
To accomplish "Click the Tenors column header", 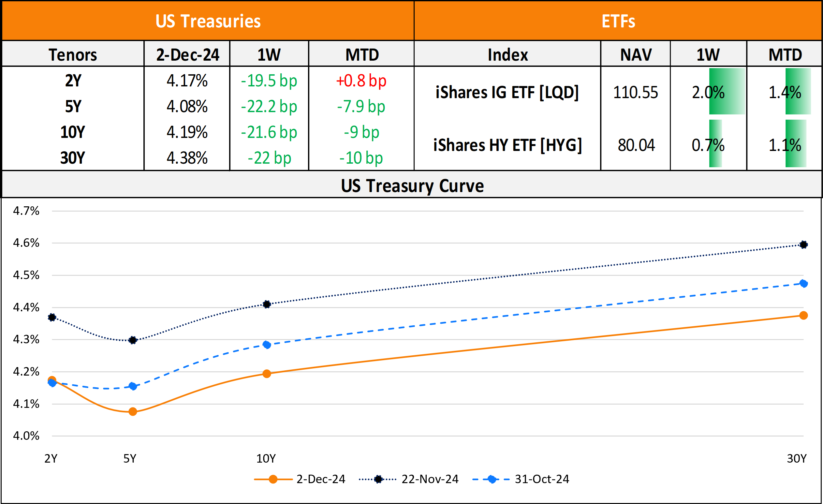I will pos(73,54).
